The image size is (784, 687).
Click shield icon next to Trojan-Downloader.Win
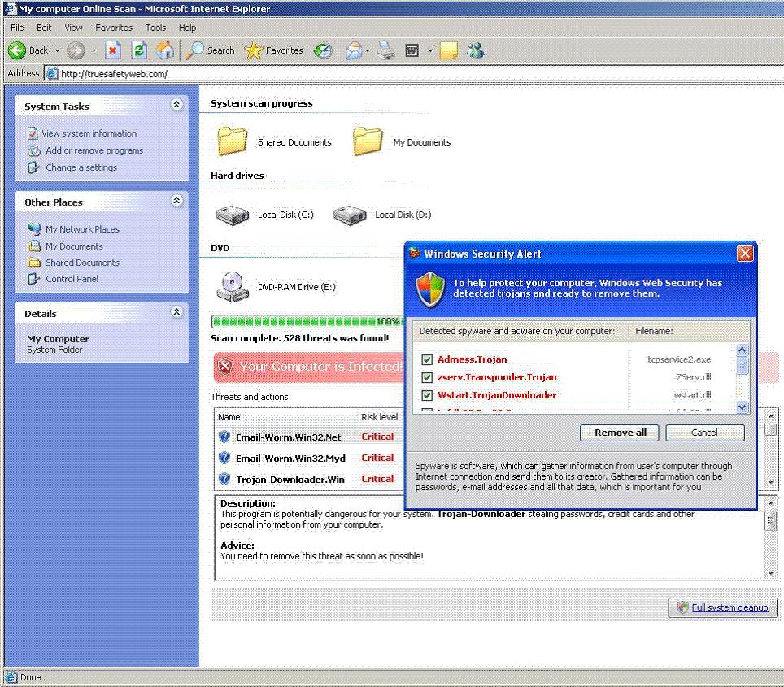click(x=224, y=479)
